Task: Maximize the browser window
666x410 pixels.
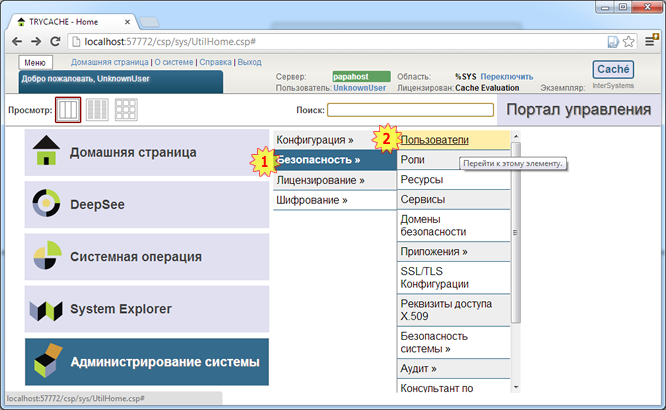Action: click(x=623, y=7)
